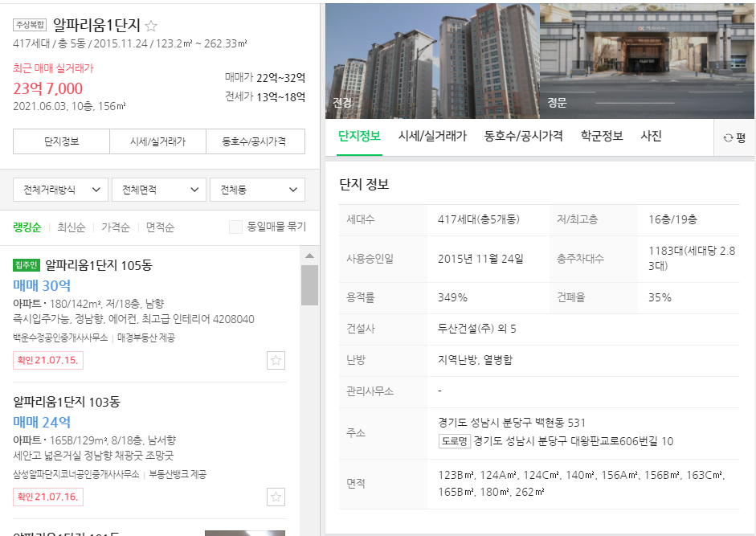The image size is (756, 536).
Task: Switch to the 동호수/공시가격 tab under photos
Action: pos(523,137)
